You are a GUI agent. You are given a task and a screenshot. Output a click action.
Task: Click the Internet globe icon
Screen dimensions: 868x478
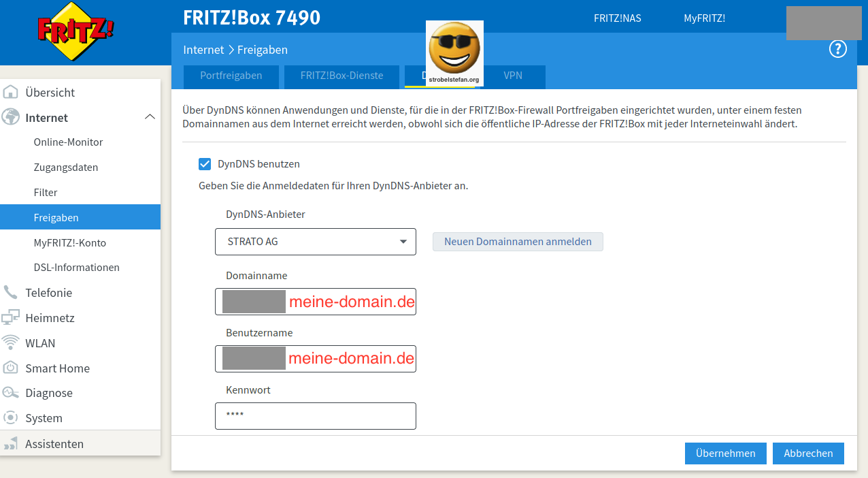11,117
